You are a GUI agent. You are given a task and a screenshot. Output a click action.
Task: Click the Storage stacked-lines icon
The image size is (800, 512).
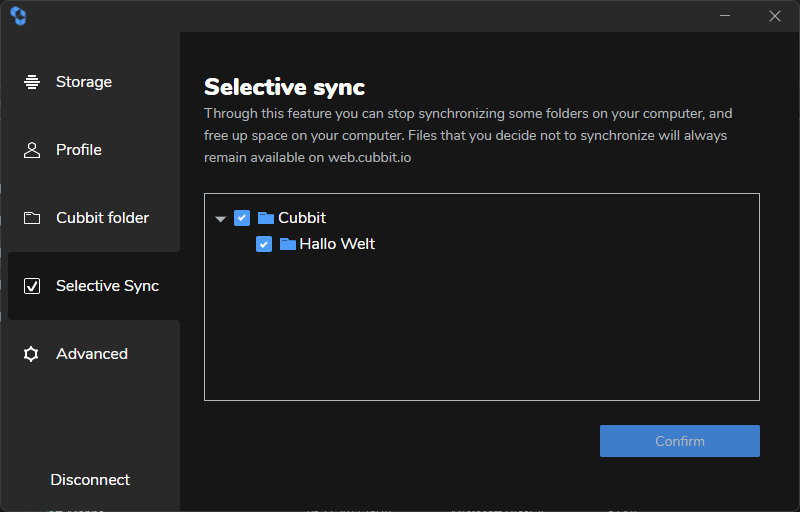click(32, 82)
